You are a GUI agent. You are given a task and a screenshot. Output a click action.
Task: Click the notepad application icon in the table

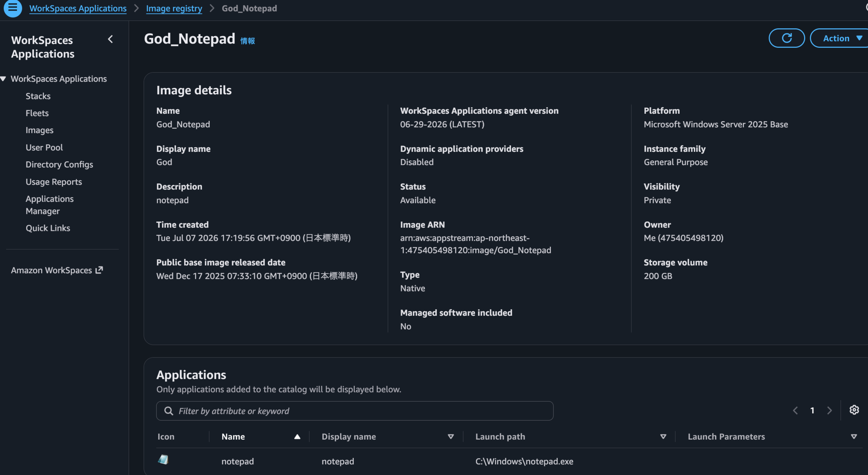pyautogui.click(x=163, y=460)
